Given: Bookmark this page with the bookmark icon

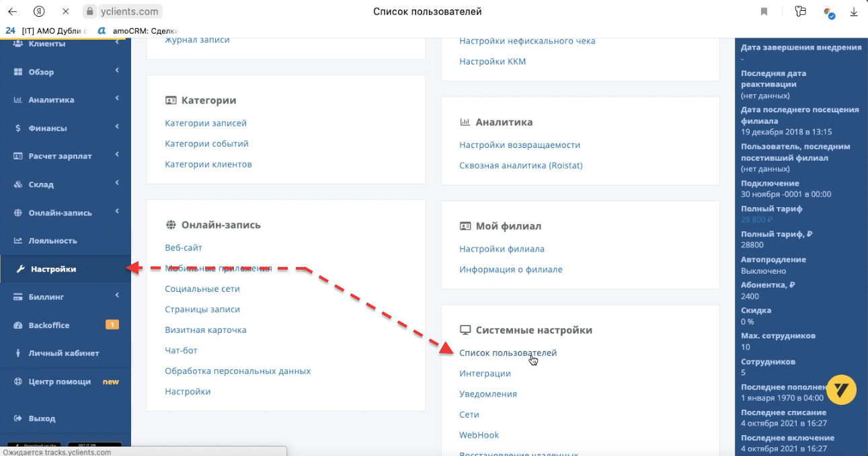Looking at the screenshot, I should coord(764,11).
